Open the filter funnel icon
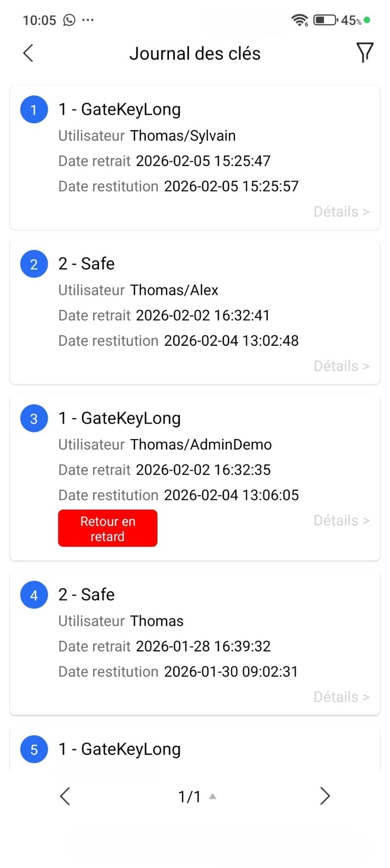Viewport: 390px width, 868px height. [365, 53]
